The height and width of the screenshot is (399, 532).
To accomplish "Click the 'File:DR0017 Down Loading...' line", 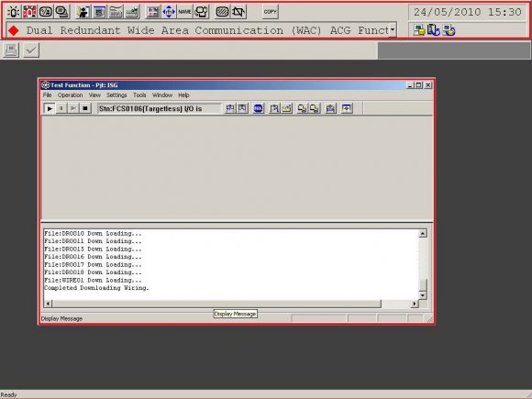I will click(93, 265).
